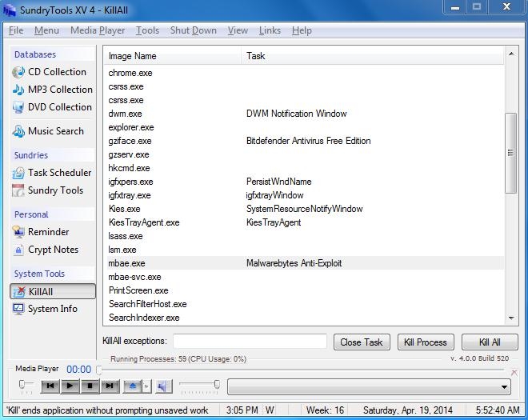Click the Kill Process button

(426, 342)
